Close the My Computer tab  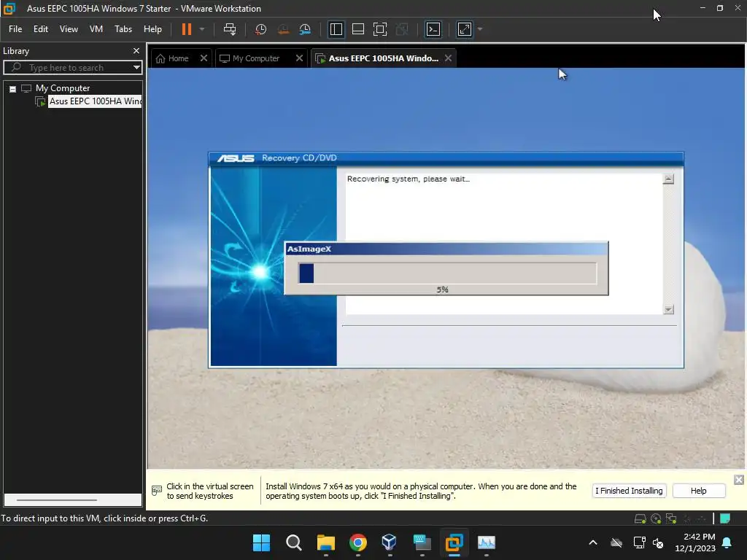pyautogui.click(x=299, y=58)
